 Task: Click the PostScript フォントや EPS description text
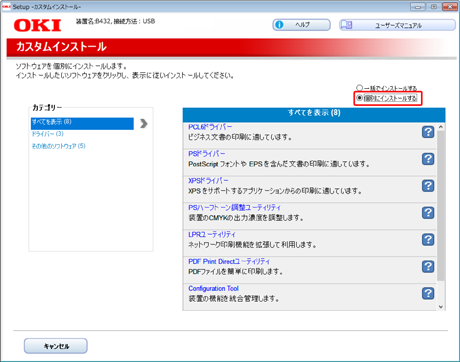279,164
